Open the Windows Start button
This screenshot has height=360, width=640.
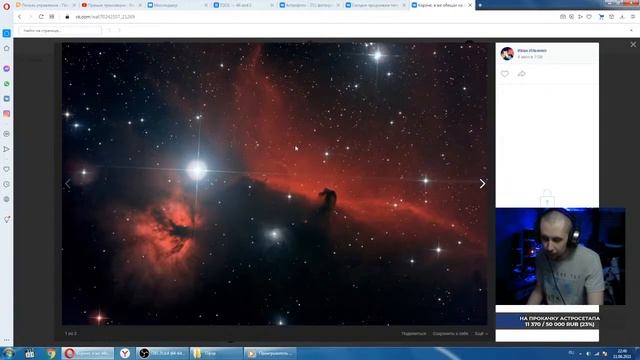[9, 353]
